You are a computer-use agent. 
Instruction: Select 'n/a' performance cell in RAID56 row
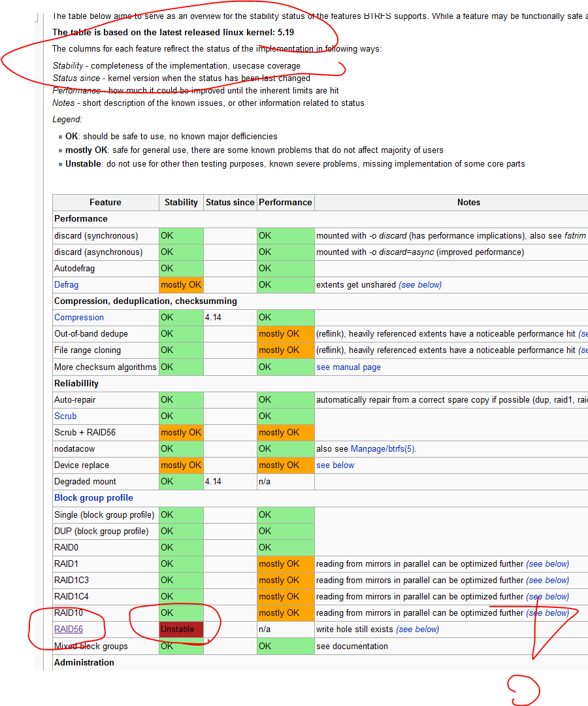286,629
